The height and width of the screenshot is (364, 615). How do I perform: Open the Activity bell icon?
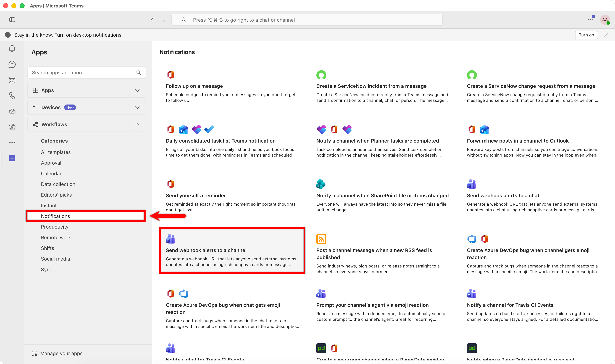pyautogui.click(x=12, y=49)
